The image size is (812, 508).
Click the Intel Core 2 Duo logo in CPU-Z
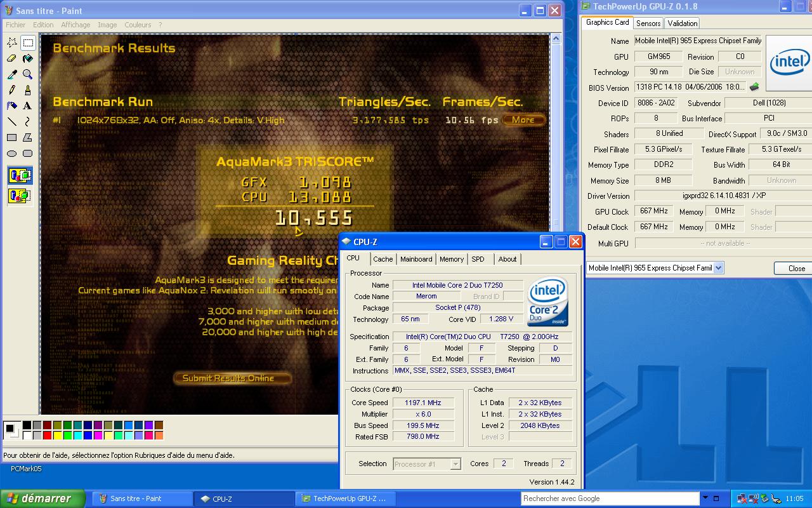[x=547, y=302]
